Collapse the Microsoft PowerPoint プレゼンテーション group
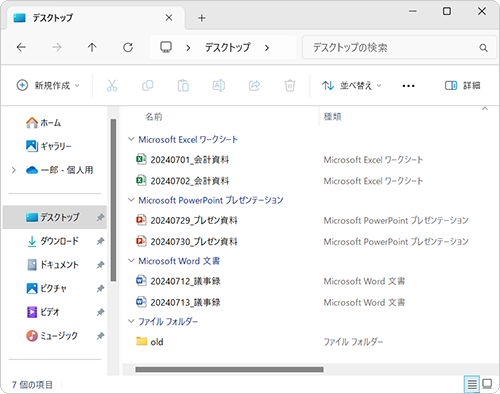Image resolution: width=500 pixels, height=394 pixels. coord(131,200)
